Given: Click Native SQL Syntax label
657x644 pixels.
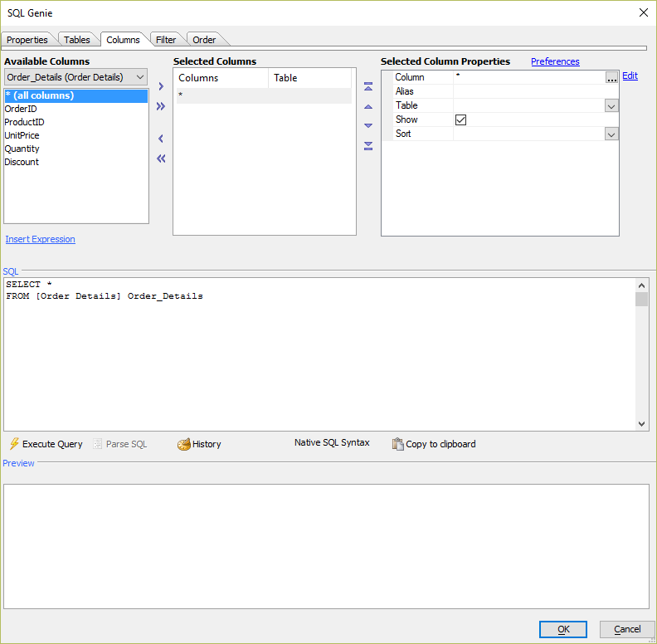Looking at the screenshot, I should [x=332, y=443].
